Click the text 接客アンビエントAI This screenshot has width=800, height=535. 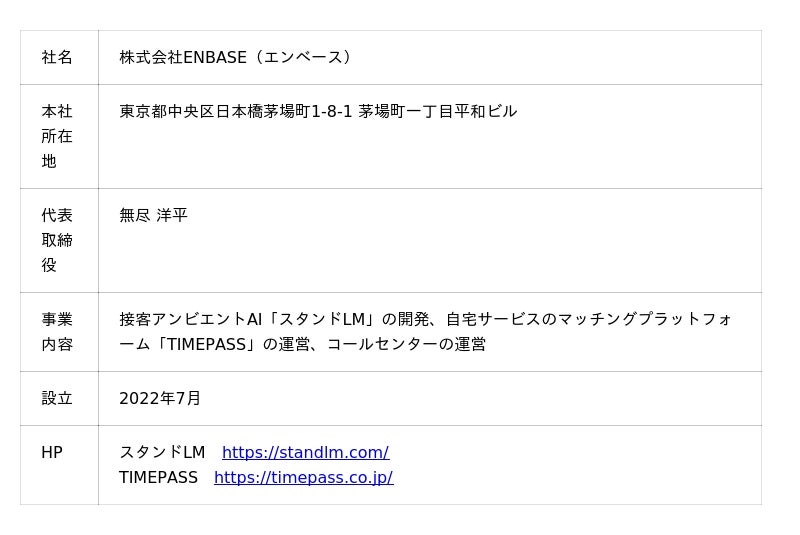pos(191,319)
